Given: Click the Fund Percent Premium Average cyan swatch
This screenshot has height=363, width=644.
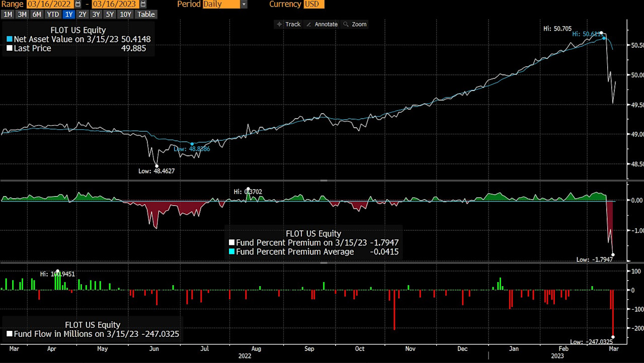Looking at the screenshot, I should [x=232, y=252].
